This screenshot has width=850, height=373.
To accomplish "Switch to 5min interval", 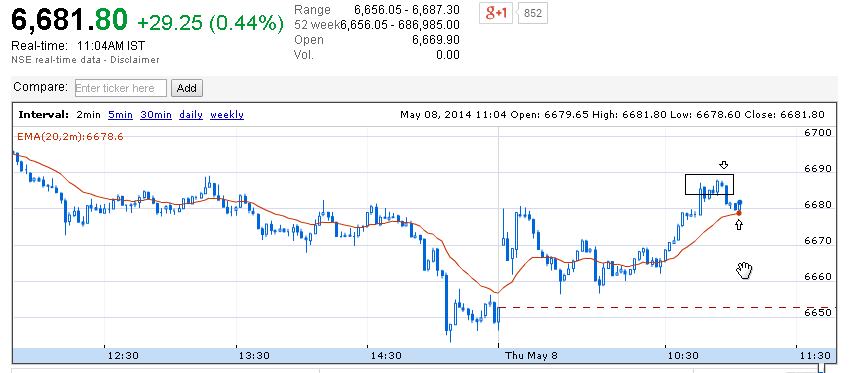I will (x=120, y=115).
